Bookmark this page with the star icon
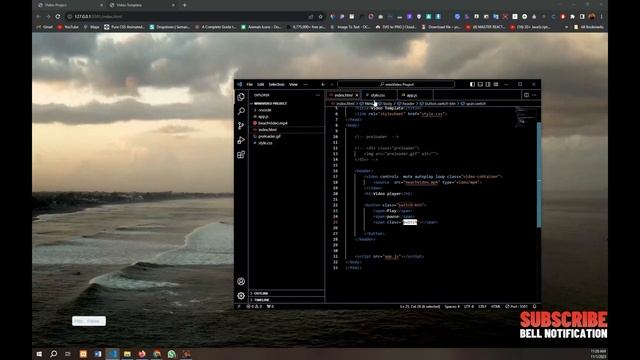The height and width of the screenshot is (360, 640). point(320,17)
